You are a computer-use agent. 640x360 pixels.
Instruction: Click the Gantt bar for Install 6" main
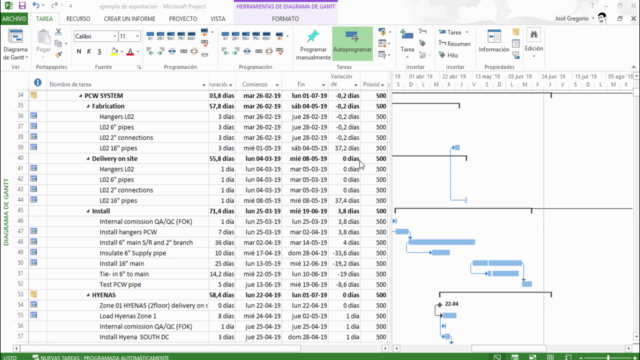442,242
